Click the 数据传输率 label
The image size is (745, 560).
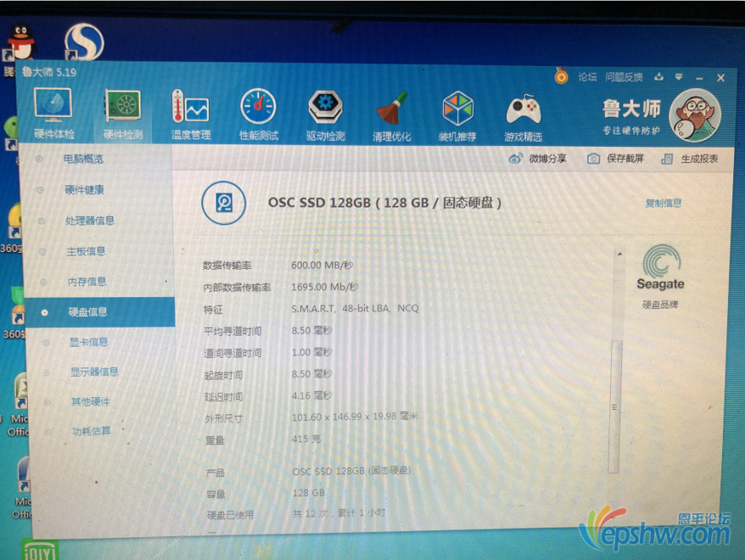coord(227,266)
